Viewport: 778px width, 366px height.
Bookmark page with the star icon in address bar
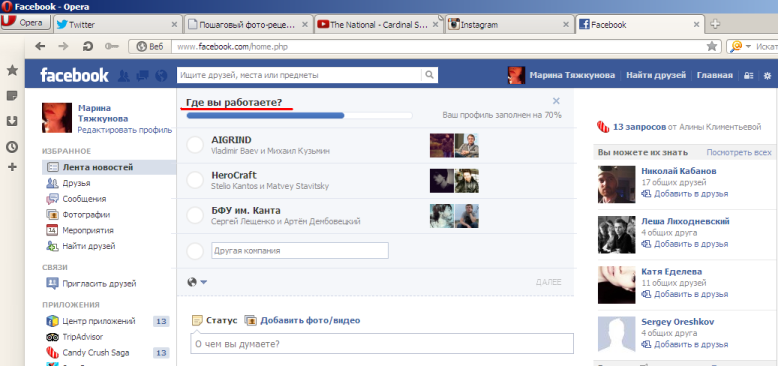pos(712,47)
